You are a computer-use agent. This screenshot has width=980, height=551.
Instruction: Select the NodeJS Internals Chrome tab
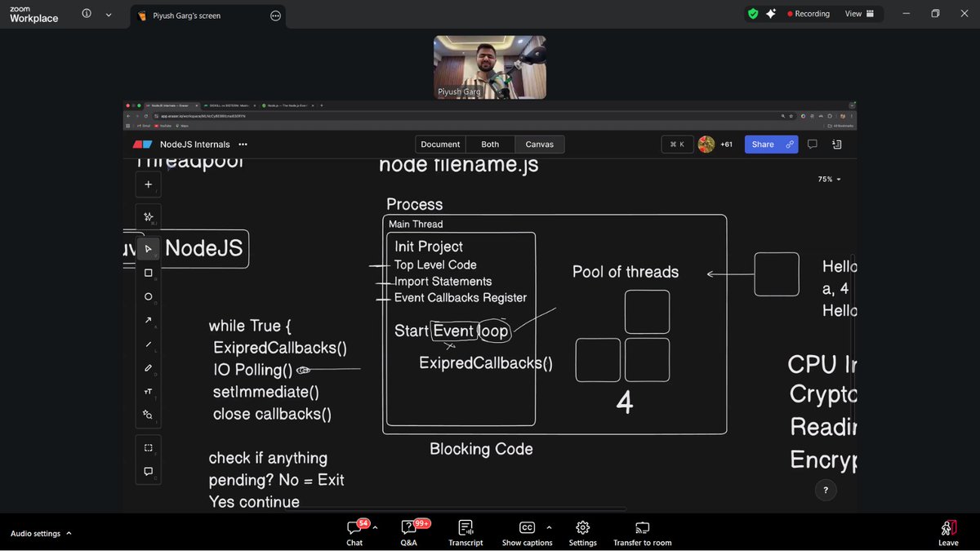(170, 105)
